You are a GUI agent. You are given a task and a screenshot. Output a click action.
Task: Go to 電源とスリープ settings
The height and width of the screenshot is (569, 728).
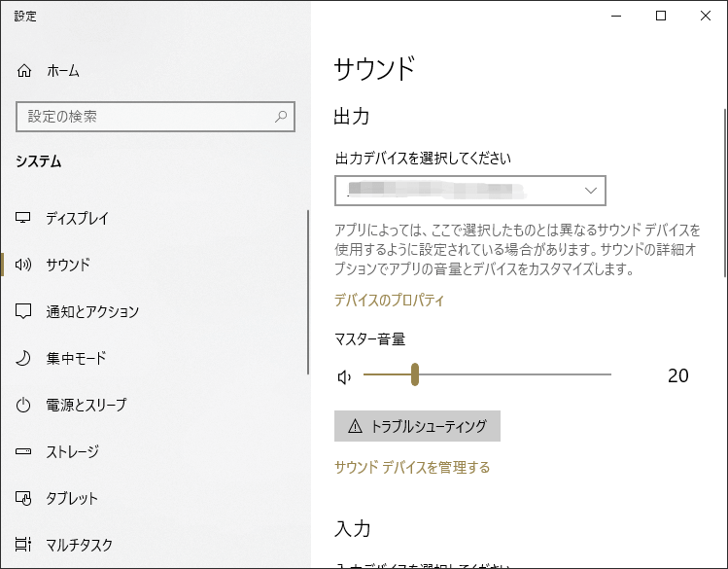click(x=86, y=405)
